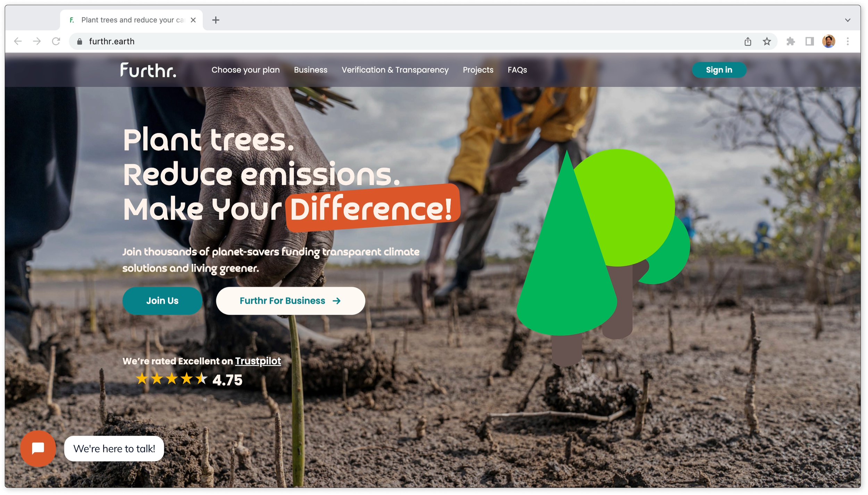Image resolution: width=868 pixels, height=495 pixels.
Task: Reload the furthr.earth page
Action: (56, 41)
